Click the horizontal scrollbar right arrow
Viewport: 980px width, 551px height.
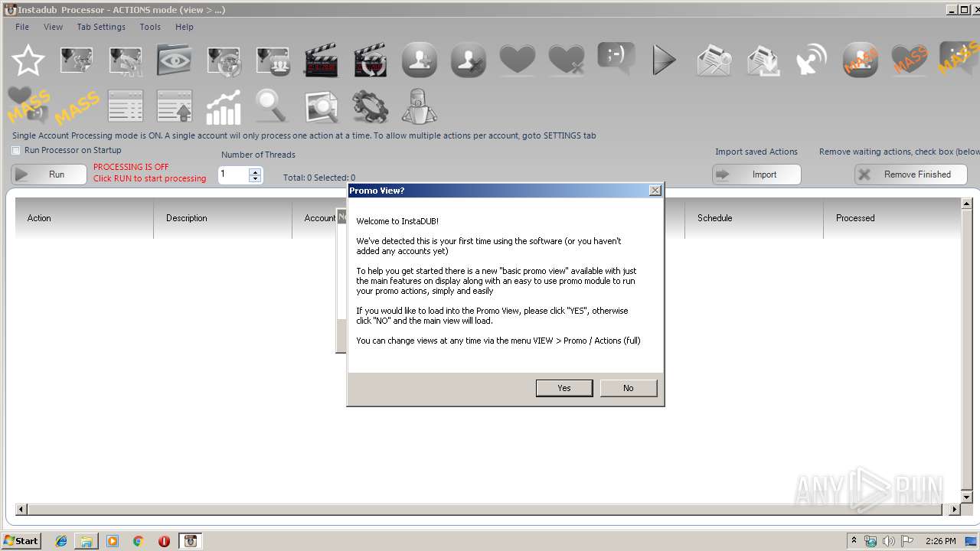(x=955, y=509)
